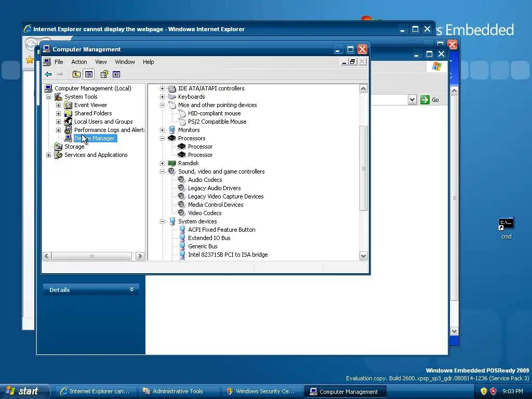Click the console tree scroll right arrow
Image resolution: width=532 pixels, height=399 pixels.
point(139,256)
